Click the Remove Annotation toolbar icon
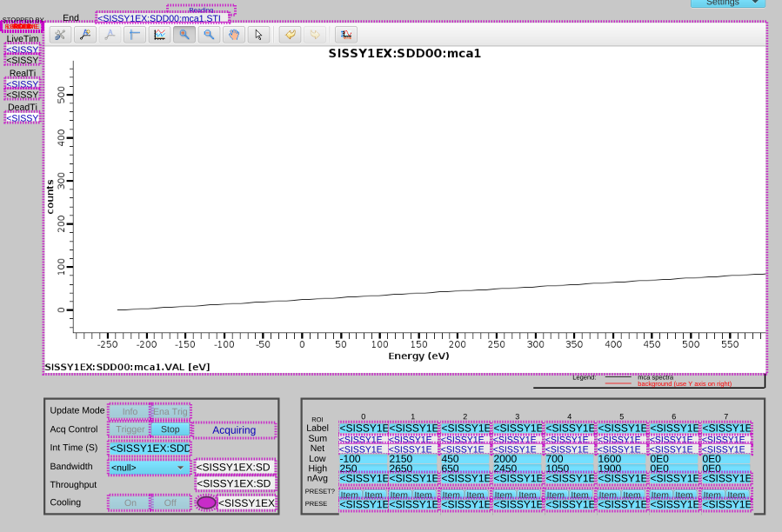This screenshot has height=532, width=782. coord(110,35)
